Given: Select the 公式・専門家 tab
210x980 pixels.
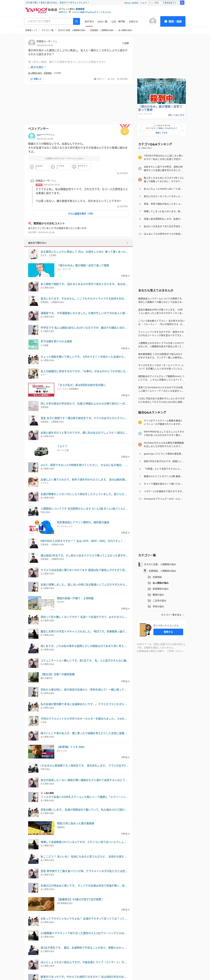Looking at the screenshot, I should [x=118, y=22].
